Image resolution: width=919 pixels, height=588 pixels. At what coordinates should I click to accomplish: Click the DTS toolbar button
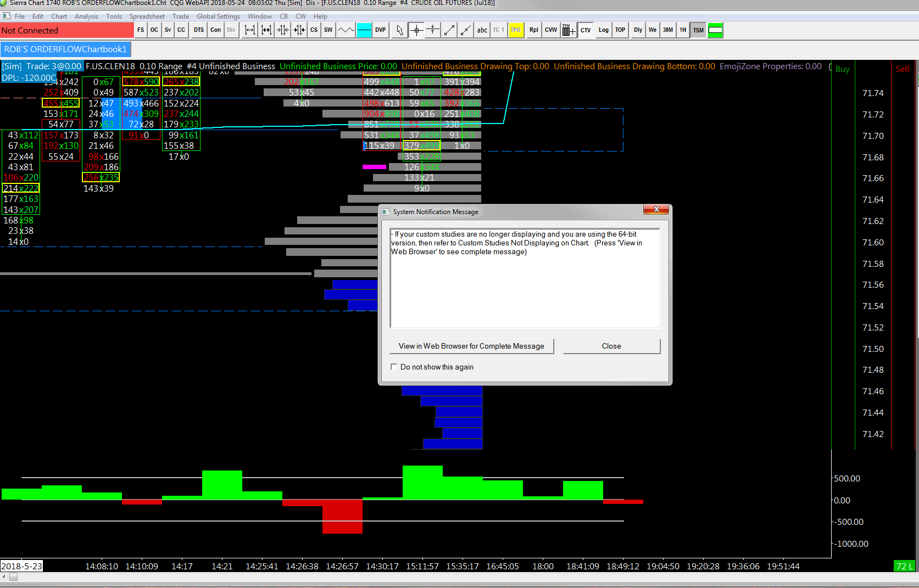click(199, 30)
